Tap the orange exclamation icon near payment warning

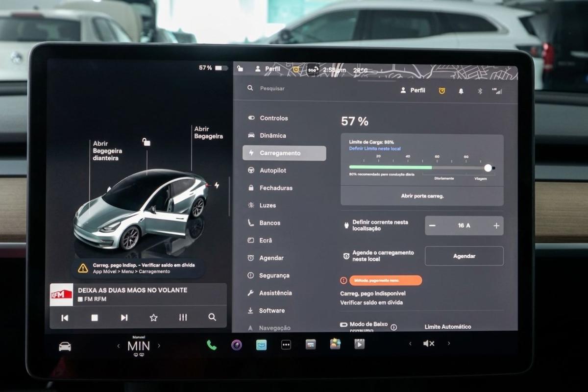click(343, 280)
